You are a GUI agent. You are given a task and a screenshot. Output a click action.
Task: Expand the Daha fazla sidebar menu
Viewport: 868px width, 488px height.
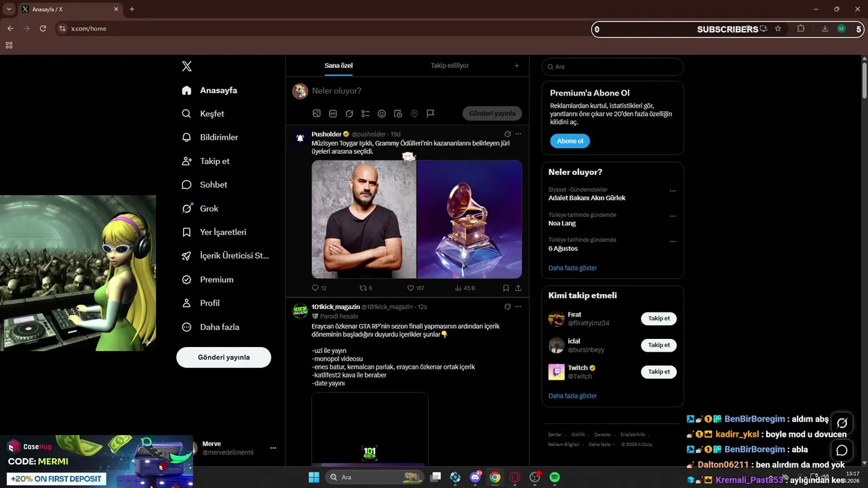point(211,327)
